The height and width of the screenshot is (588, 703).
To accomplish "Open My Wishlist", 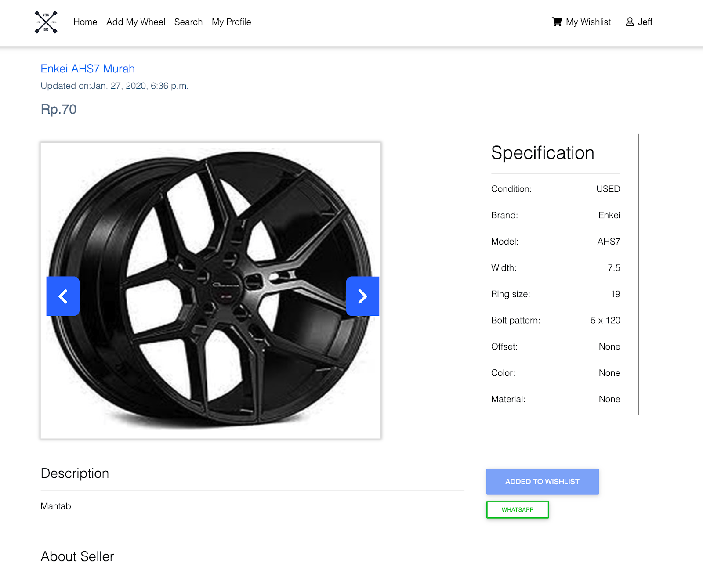I will point(581,22).
